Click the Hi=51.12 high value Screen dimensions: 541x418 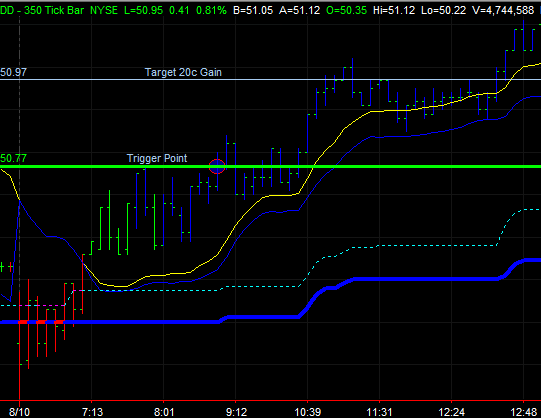(x=394, y=10)
